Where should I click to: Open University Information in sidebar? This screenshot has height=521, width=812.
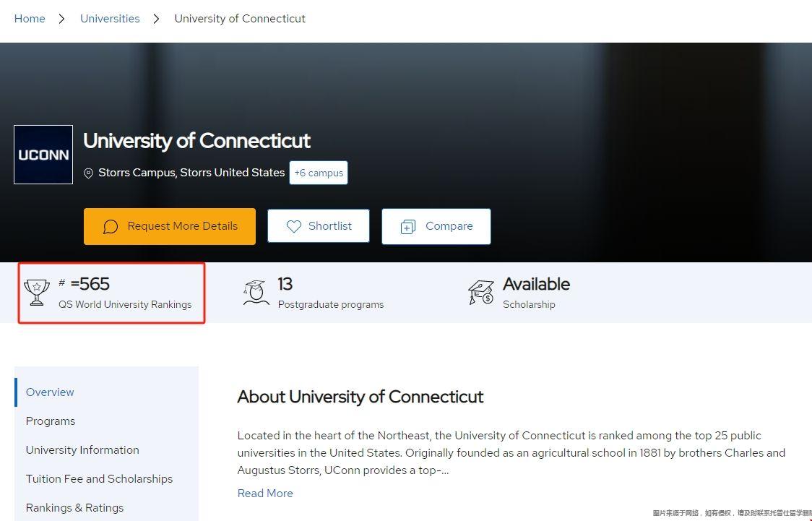[x=82, y=450]
